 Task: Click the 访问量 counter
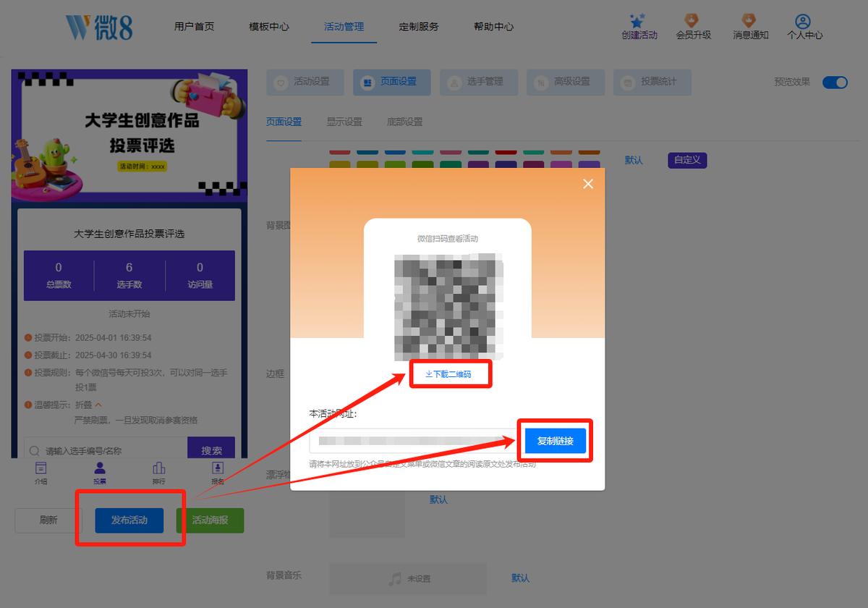click(200, 275)
